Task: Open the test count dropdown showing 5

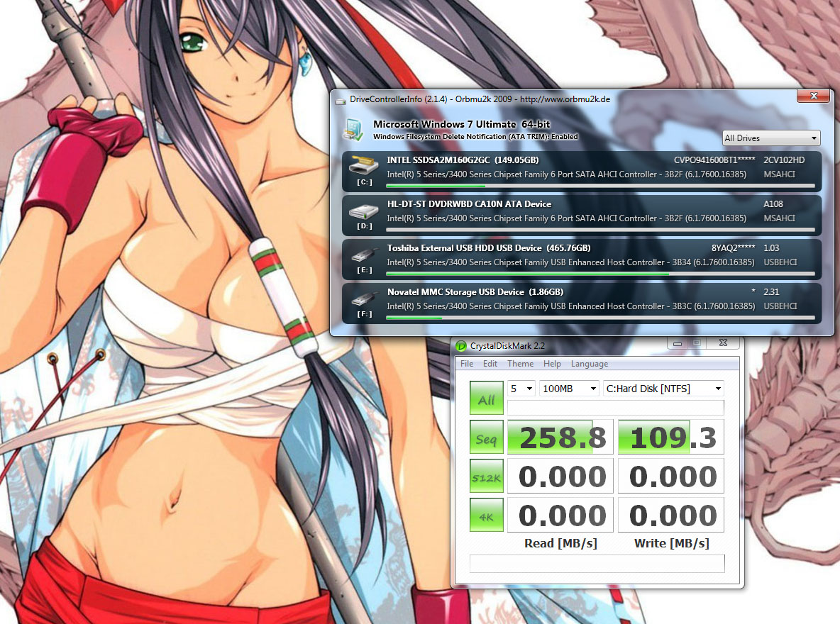Action: pyautogui.click(x=521, y=389)
